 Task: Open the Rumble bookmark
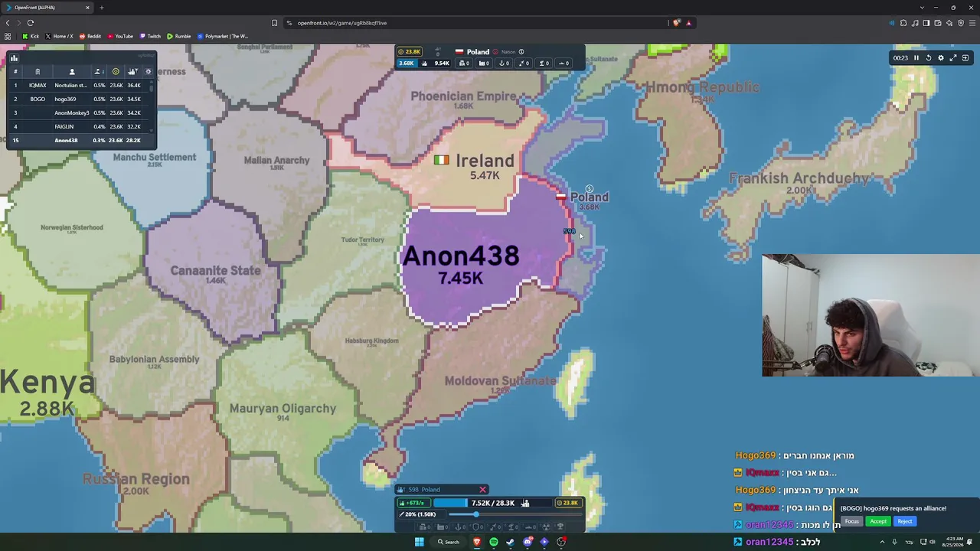coord(179,36)
